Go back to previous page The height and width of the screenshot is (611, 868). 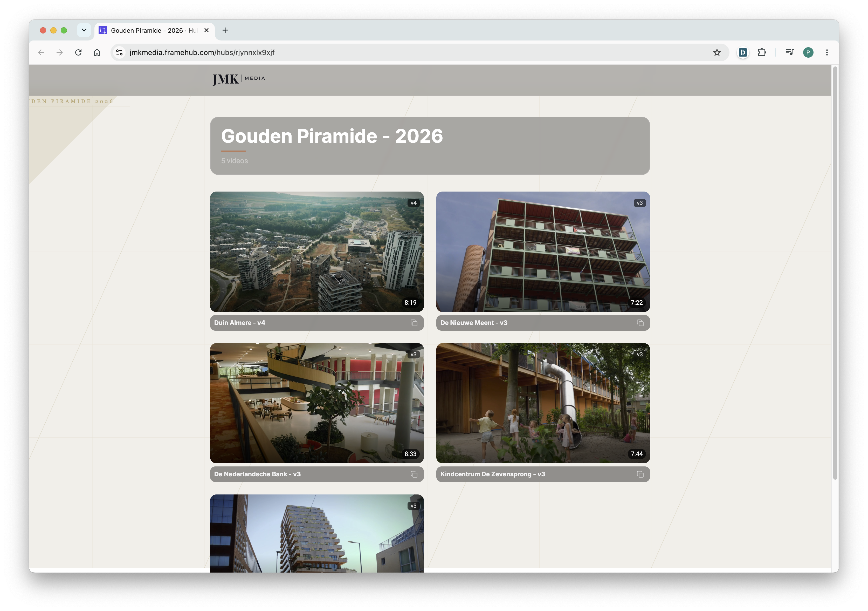click(x=41, y=53)
